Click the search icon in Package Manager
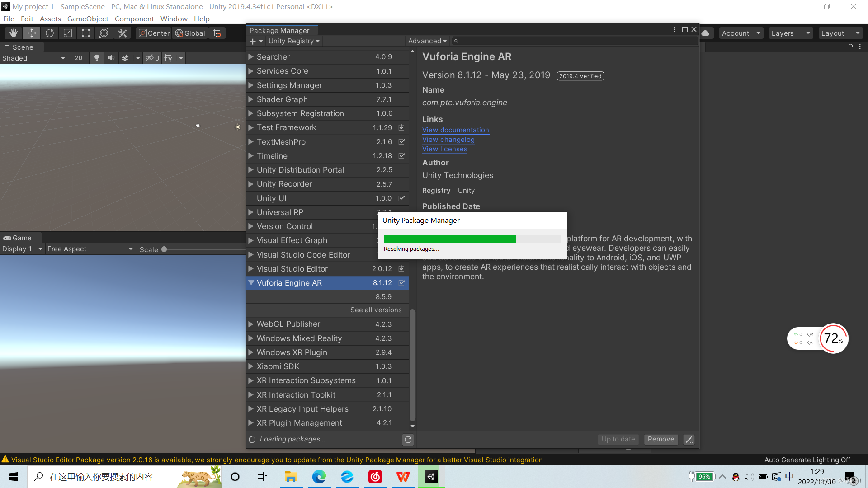Image resolution: width=868 pixels, height=488 pixels. 456,41
